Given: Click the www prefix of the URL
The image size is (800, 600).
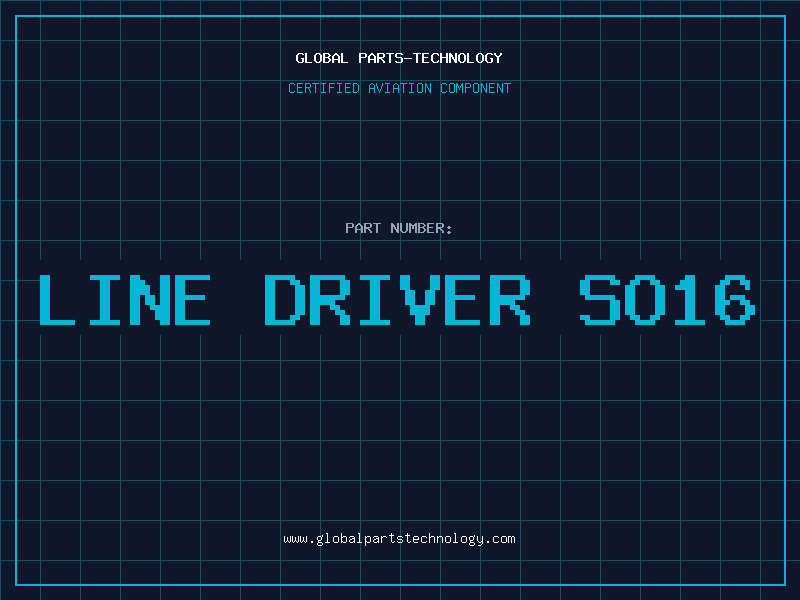Looking at the screenshot, I should coord(295,539).
